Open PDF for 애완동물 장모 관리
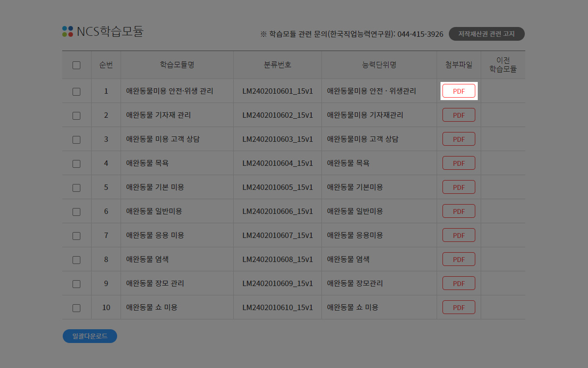588x368 pixels. pos(459,284)
